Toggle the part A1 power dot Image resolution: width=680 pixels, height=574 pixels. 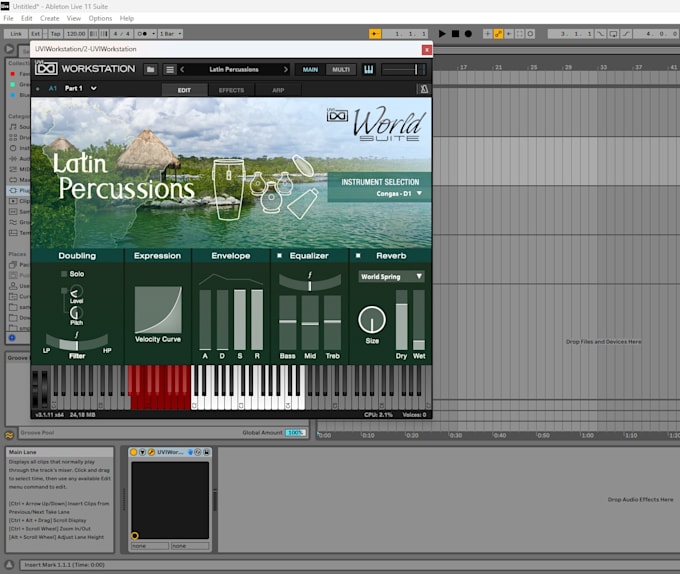pyautogui.click(x=38, y=89)
